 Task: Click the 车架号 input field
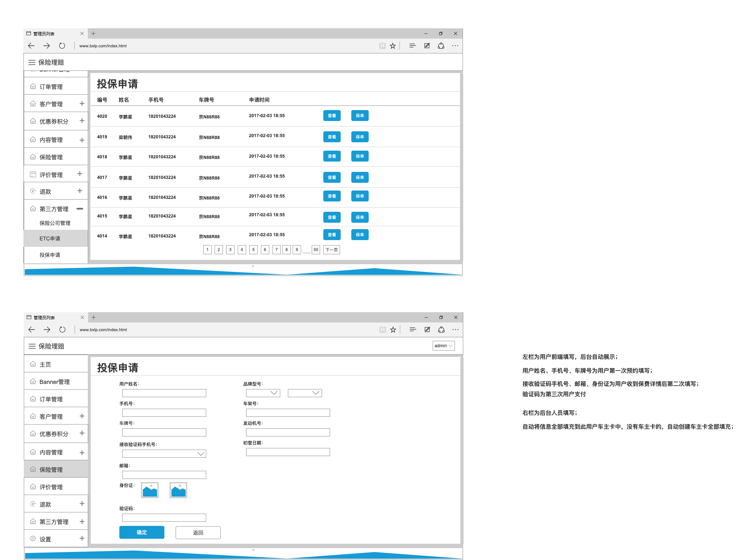[288, 413]
